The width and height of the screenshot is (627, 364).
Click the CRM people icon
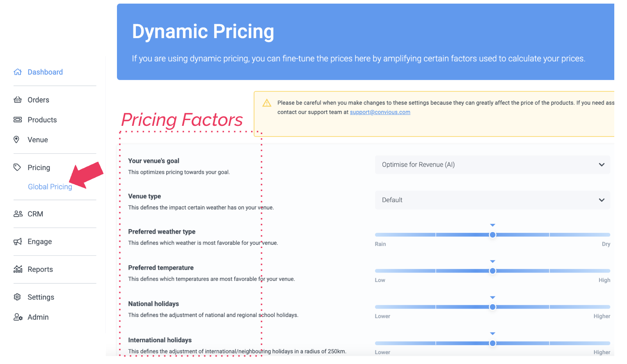pos(18,214)
